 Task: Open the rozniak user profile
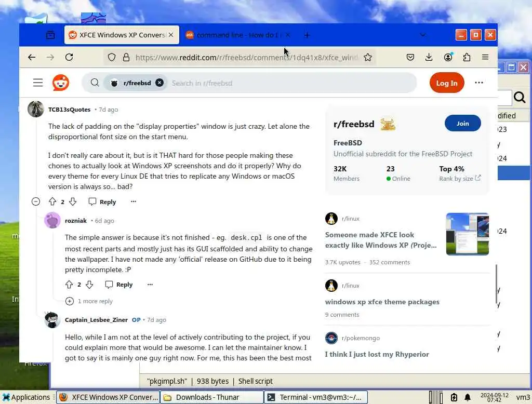coord(76,221)
